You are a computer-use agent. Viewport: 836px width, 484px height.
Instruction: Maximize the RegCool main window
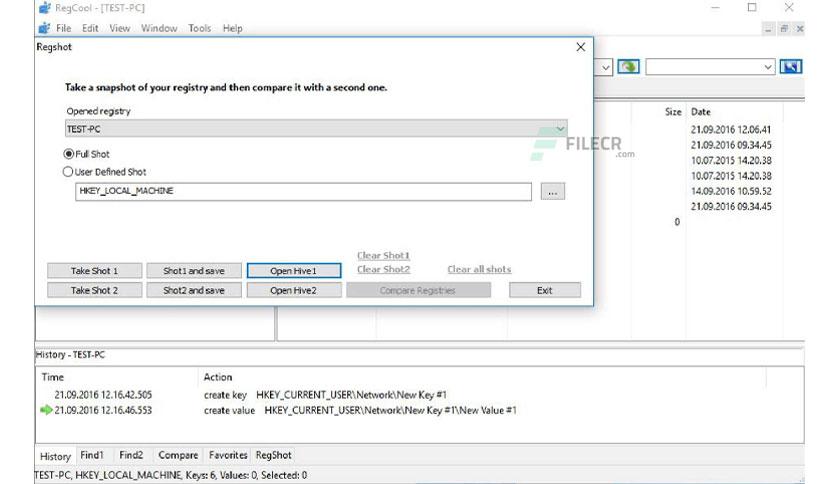click(x=752, y=7)
